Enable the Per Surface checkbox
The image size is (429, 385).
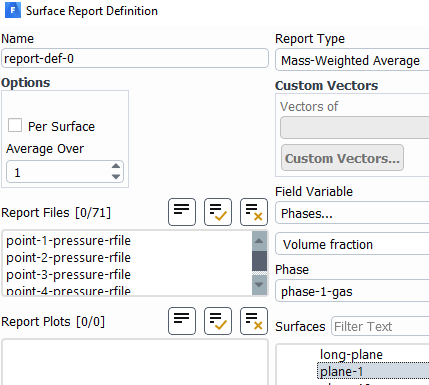point(15,126)
